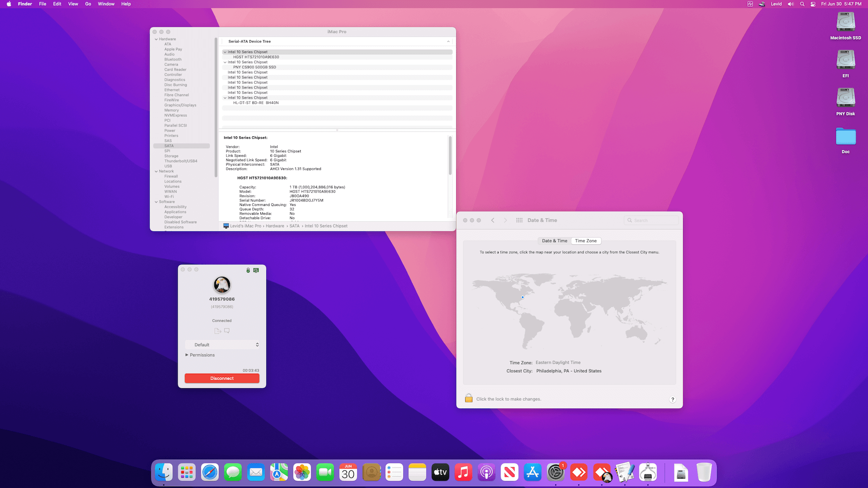Open Control Center in the menu bar
The width and height of the screenshot is (868, 488).
[x=813, y=4]
